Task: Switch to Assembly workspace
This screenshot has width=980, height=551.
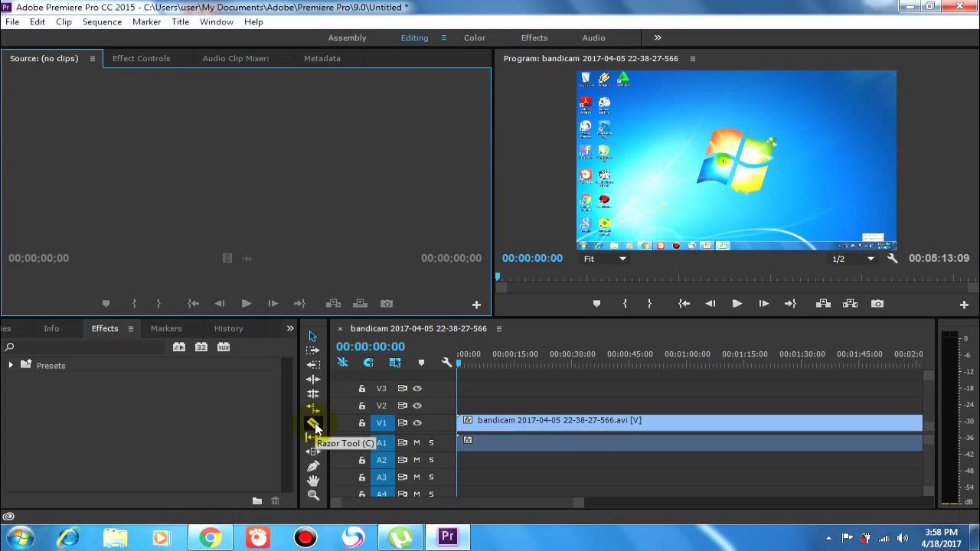Action: click(x=347, y=37)
